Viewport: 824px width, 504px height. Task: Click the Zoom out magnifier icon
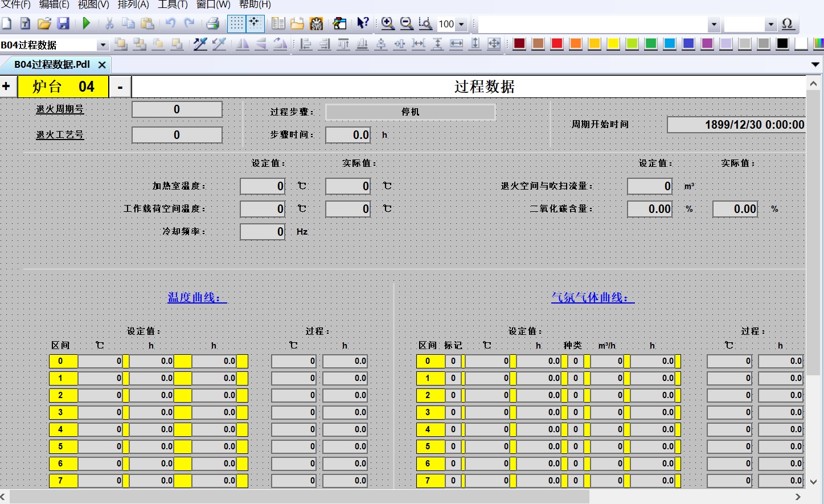click(x=407, y=23)
